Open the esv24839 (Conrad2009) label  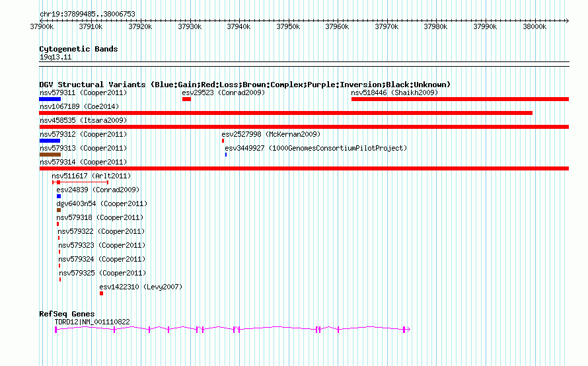pyautogui.click(x=98, y=190)
